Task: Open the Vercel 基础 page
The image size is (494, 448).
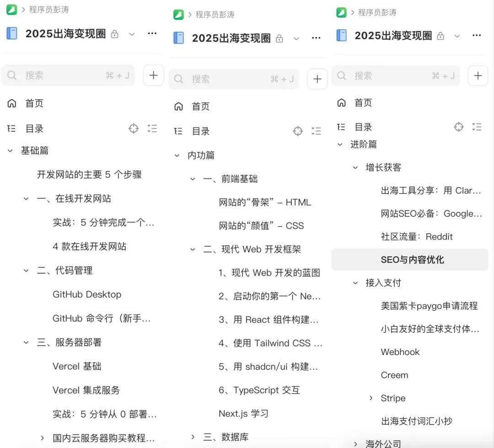Action: tap(77, 366)
